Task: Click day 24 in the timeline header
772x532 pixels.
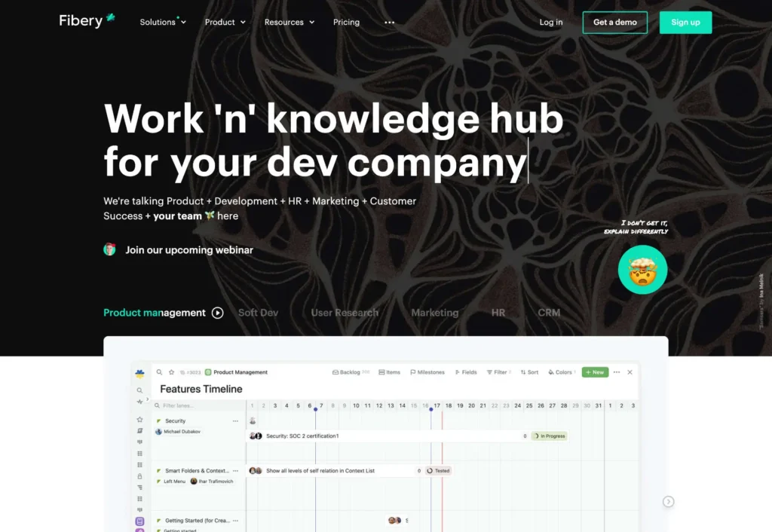Action: pos(517,406)
